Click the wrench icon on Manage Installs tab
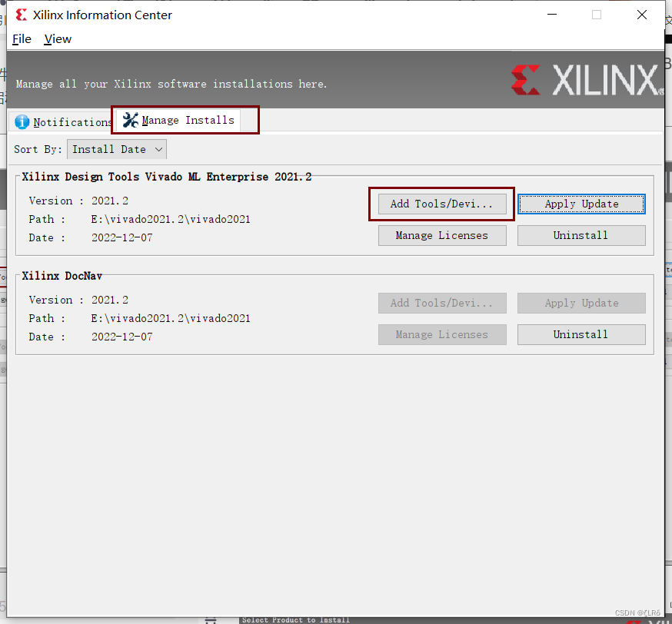This screenshot has height=624, width=672. pyautogui.click(x=128, y=120)
